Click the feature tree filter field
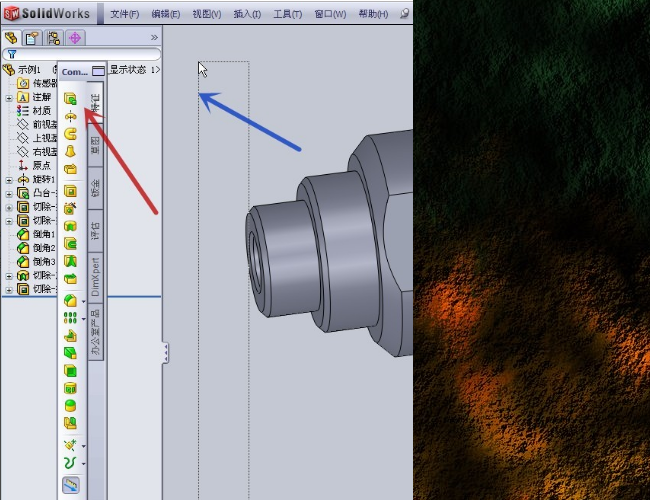This screenshot has height=500, width=650. 81,54
